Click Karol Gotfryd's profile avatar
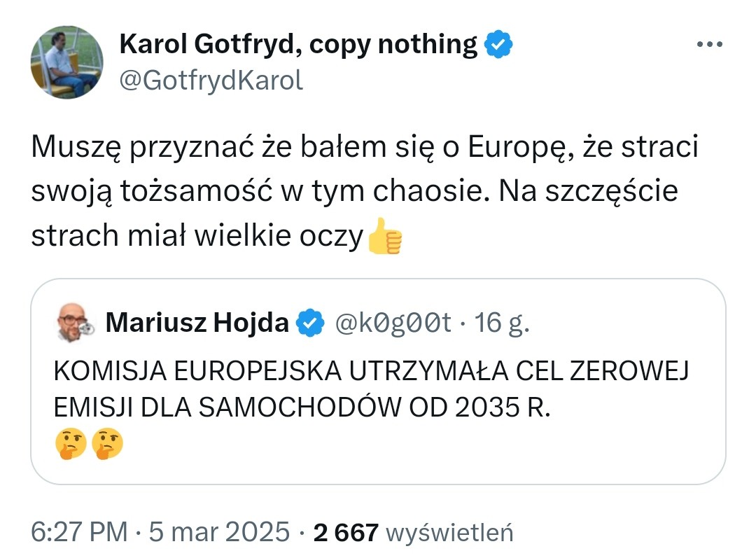The height and width of the screenshot is (558, 756). [67, 62]
